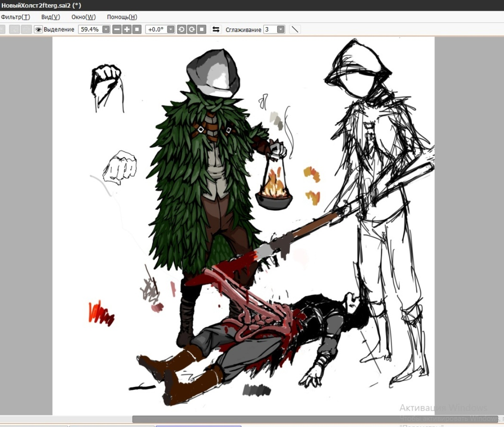
Task: Open the Фильтр menu
Action: pyautogui.click(x=15, y=17)
